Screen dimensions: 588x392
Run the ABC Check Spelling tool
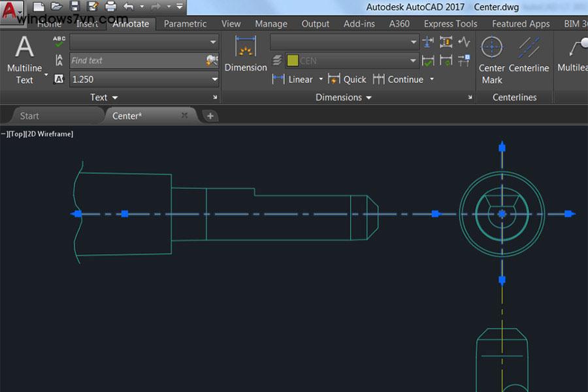[x=59, y=42]
